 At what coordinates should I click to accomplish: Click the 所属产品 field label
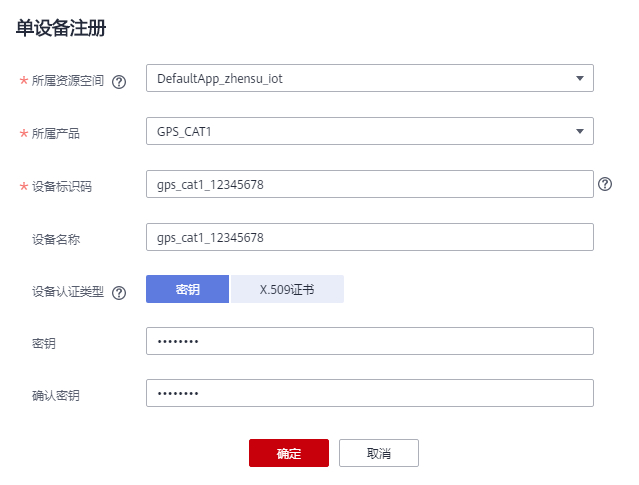[x=57, y=134]
